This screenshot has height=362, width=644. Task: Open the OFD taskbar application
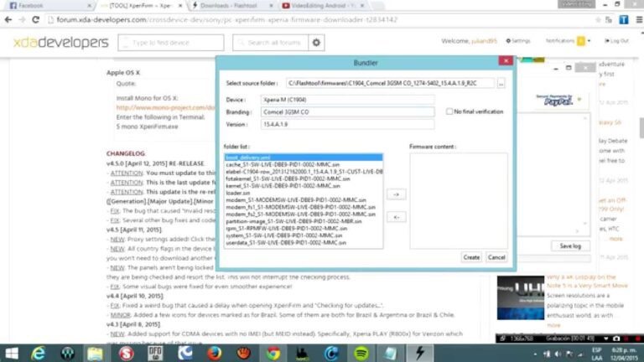pyautogui.click(x=155, y=354)
